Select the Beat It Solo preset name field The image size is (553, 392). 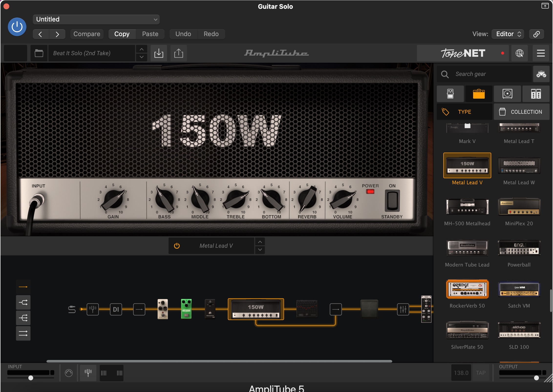92,53
